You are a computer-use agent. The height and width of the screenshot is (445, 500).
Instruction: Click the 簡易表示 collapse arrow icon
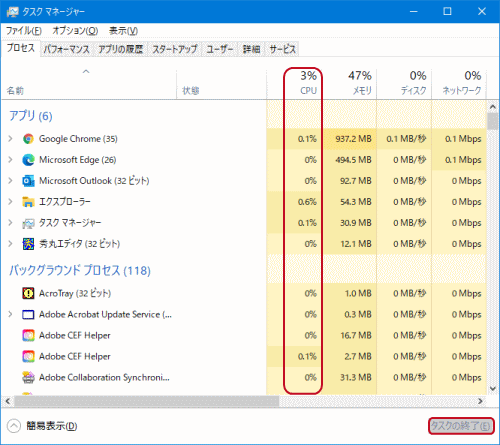point(14,426)
